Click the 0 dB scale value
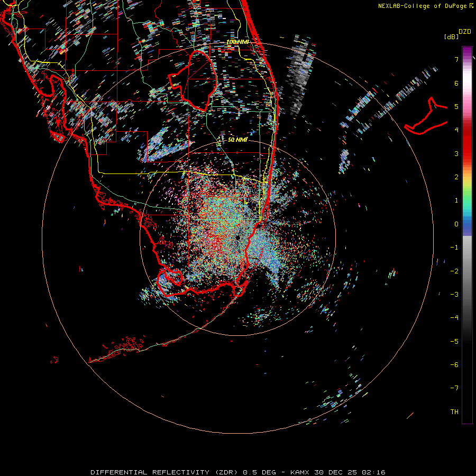476x476 pixels. 456,224
